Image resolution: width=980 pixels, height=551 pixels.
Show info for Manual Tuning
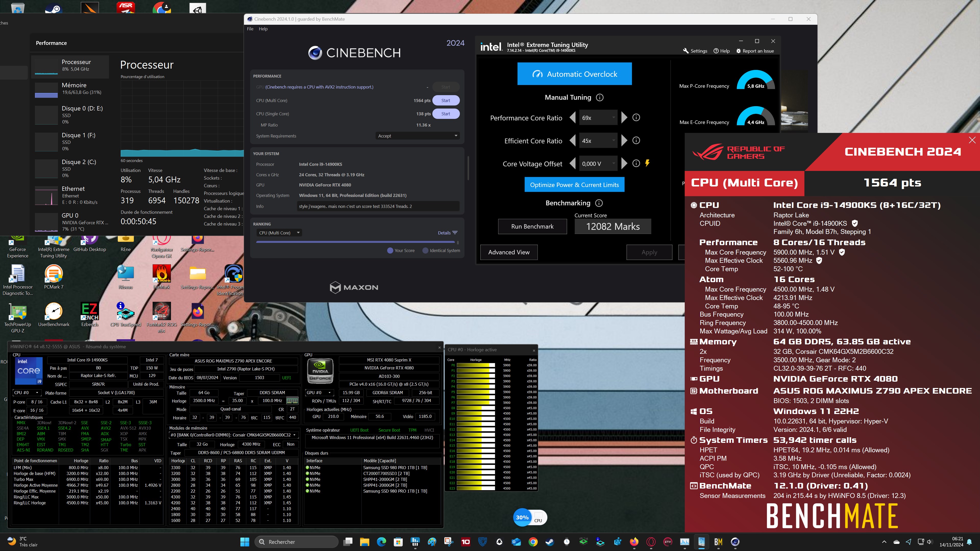tap(599, 97)
